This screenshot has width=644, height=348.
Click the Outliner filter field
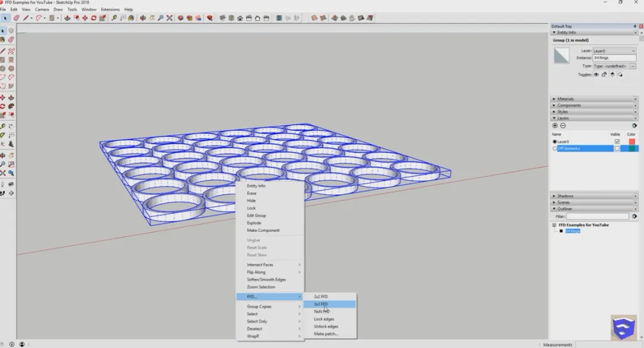[x=597, y=216]
